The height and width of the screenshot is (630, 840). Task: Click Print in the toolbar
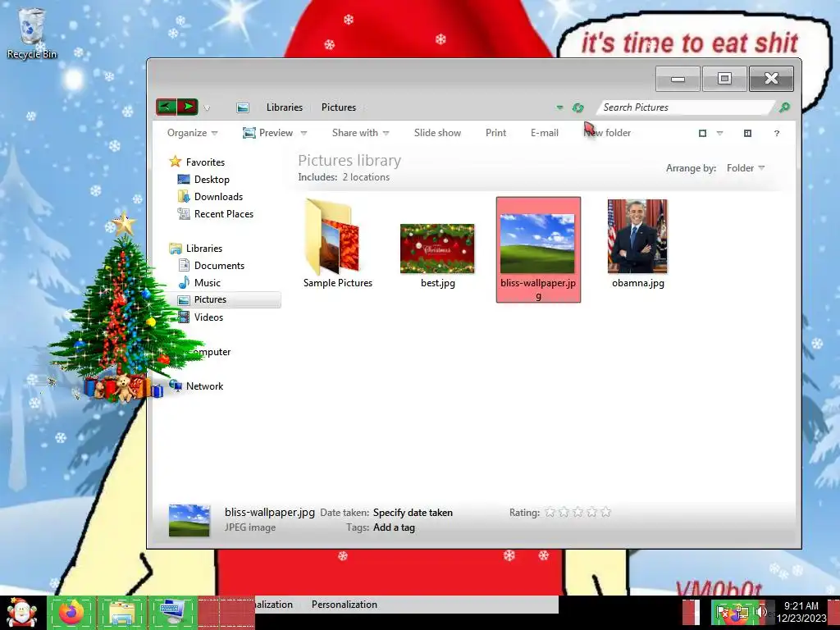coord(495,133)
